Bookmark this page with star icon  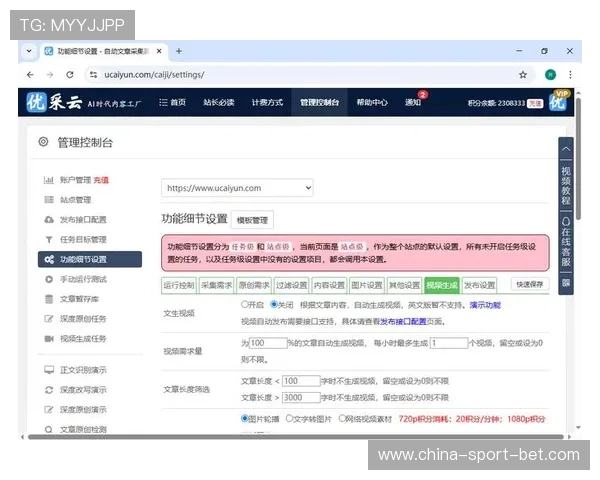pos(523,75)
